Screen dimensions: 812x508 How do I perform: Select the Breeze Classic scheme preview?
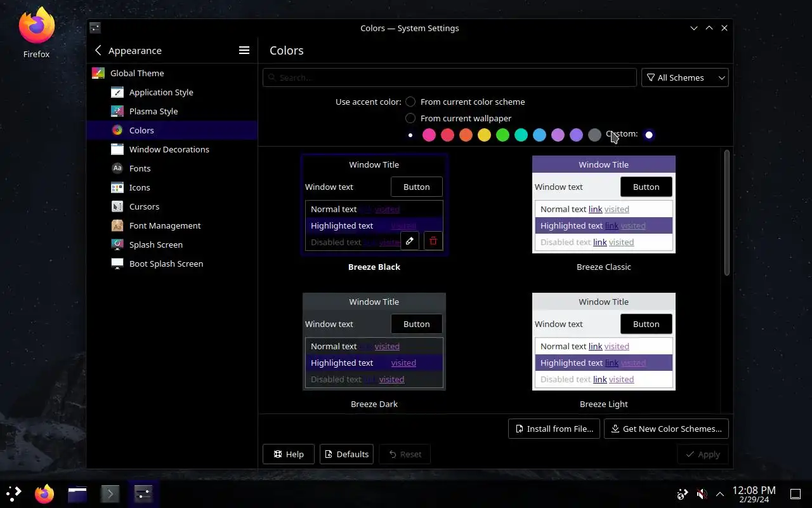(604, 204)
